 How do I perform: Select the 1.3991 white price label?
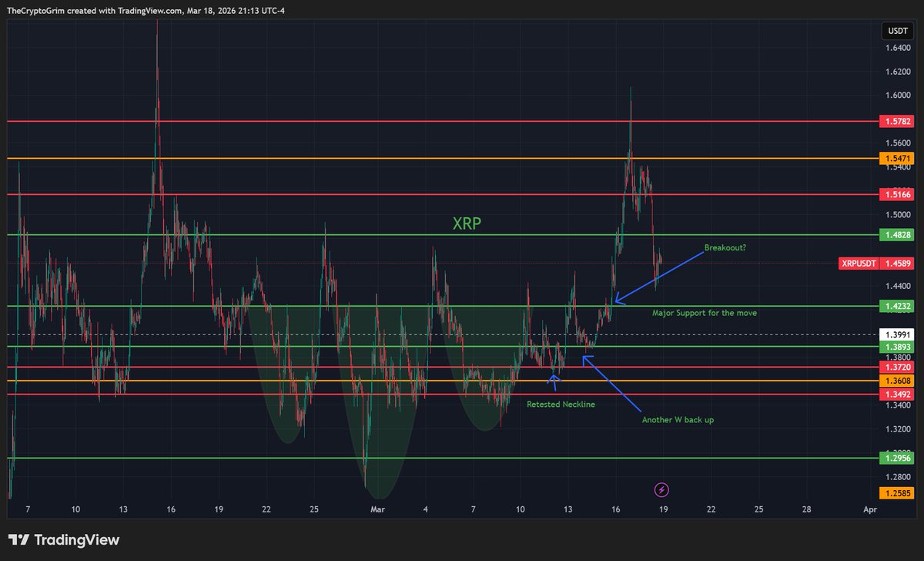coord(896,334)
